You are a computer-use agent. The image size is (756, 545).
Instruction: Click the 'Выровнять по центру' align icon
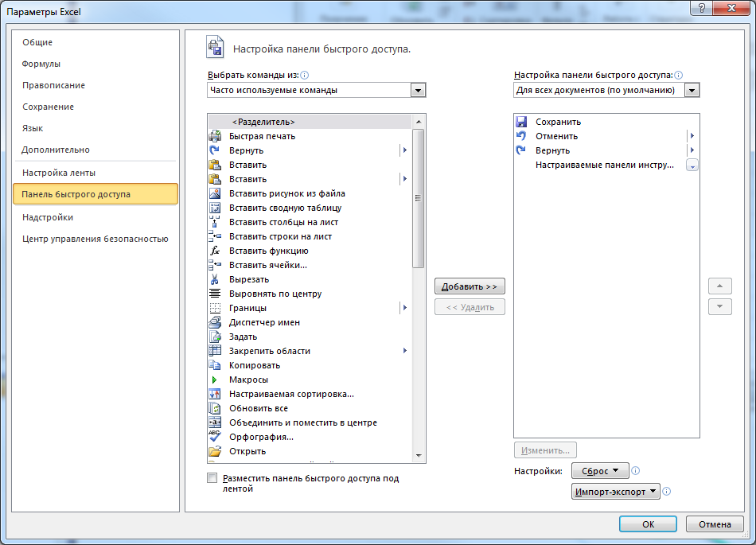215,294
